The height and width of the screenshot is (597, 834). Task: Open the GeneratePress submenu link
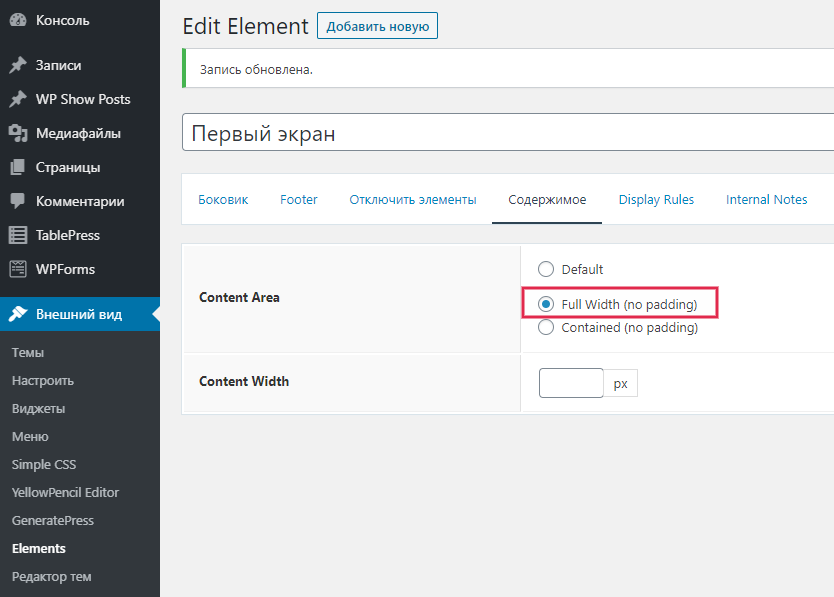point(52,520)
